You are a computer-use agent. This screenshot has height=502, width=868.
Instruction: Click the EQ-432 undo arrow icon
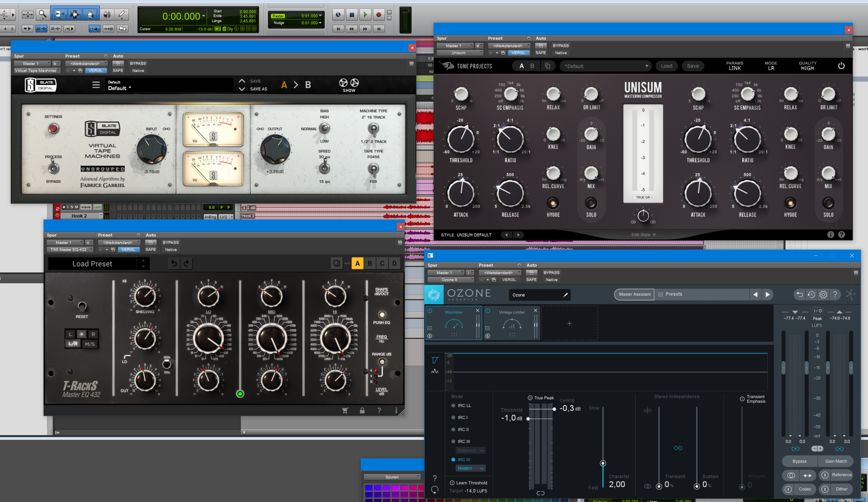[174, 263]
